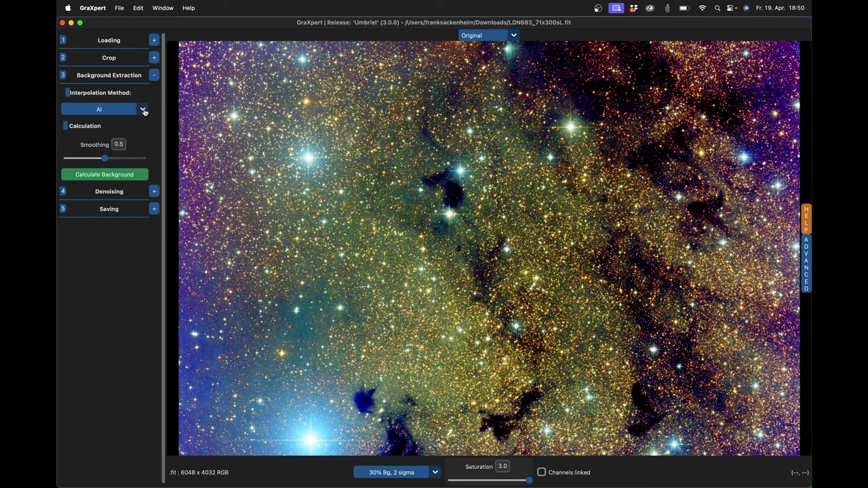Expand the Denoising section

click(154, 191)
